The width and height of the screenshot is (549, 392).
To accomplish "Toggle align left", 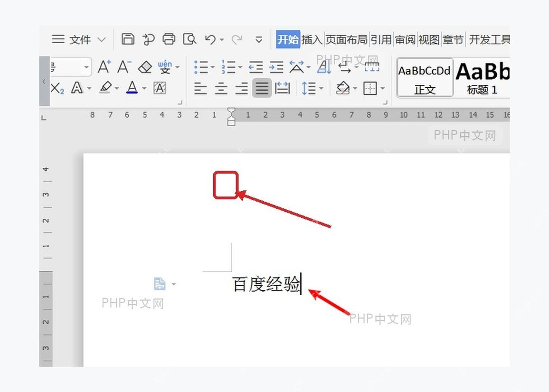I will [x=200, y=88].
